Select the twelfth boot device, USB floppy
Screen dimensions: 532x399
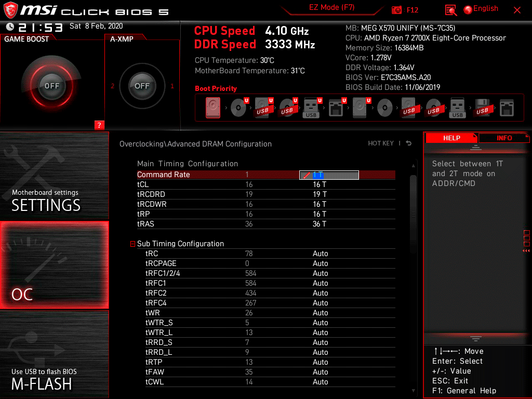pos(482,108)
